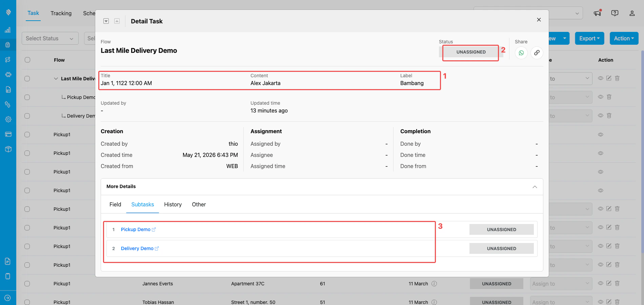644x305 pixels.
Task: Open the Tracking top navigation tab
Action: click(x=61, y=13)
